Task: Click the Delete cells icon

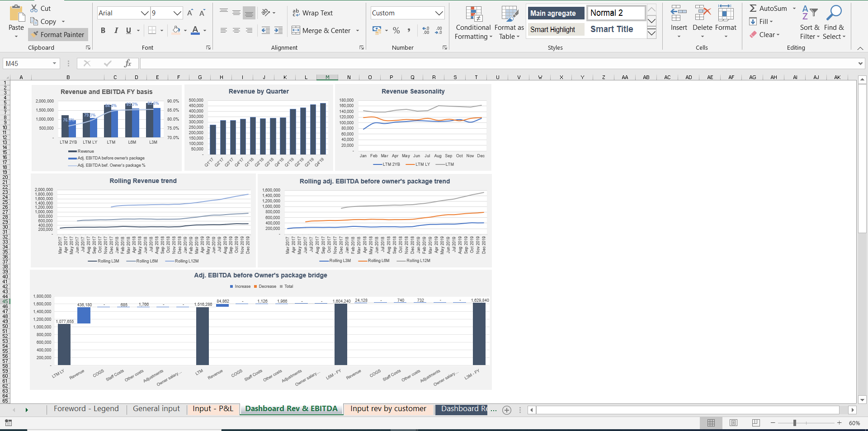Action: pos(703,14)
